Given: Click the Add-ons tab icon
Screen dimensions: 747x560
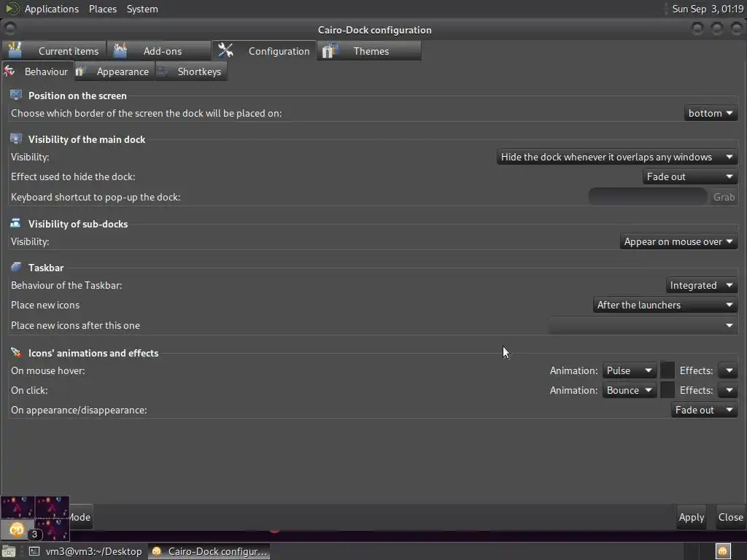Looking at the screenshot, I should coord(120,50).
